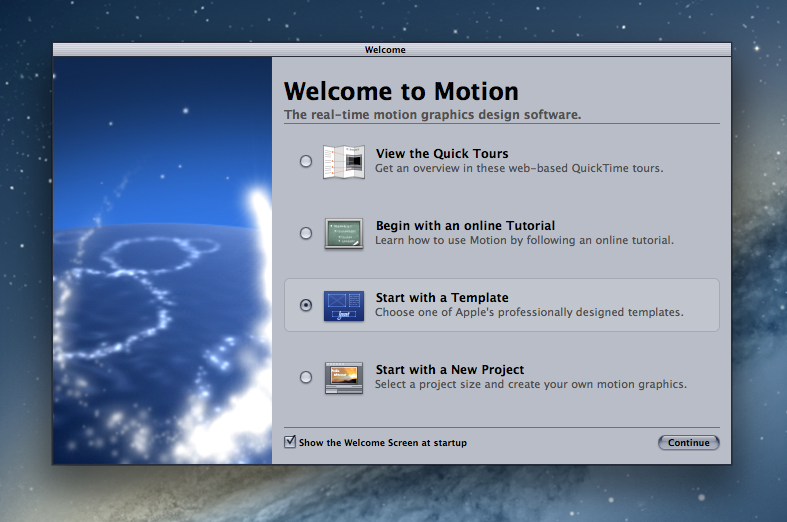
Task: Click 'Select a project size' description text
Action: (x=531, y=384)
